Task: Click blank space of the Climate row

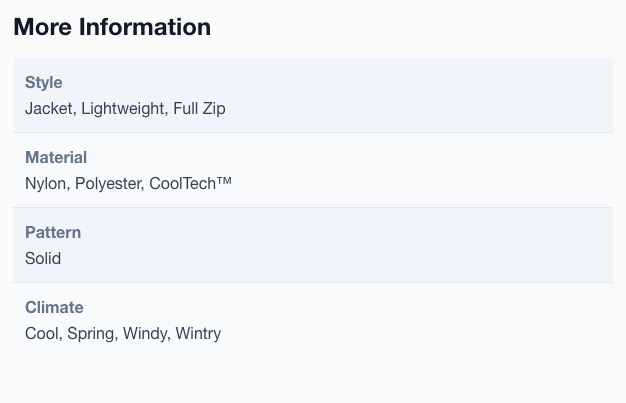Action: coord(419,320)
